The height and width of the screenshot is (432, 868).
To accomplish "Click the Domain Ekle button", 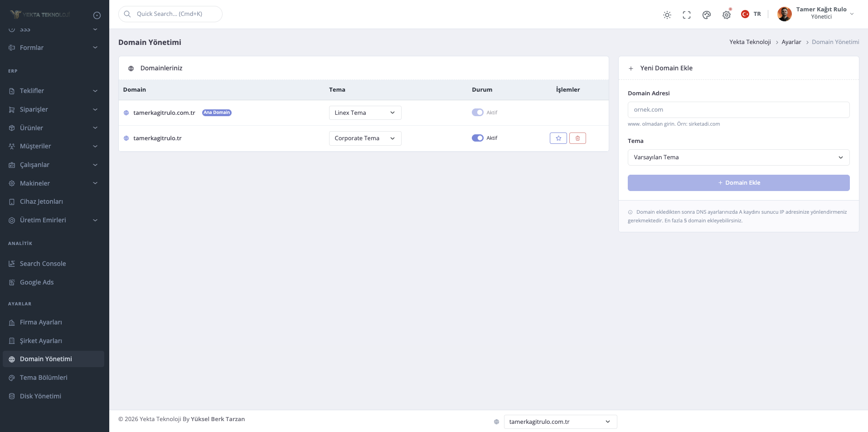I will point(738,183).
